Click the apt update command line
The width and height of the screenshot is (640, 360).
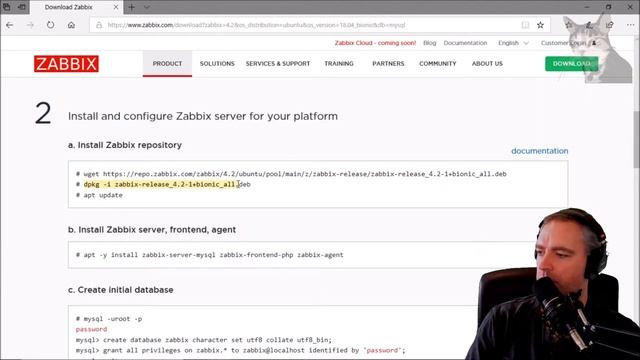tap(99, 195)
